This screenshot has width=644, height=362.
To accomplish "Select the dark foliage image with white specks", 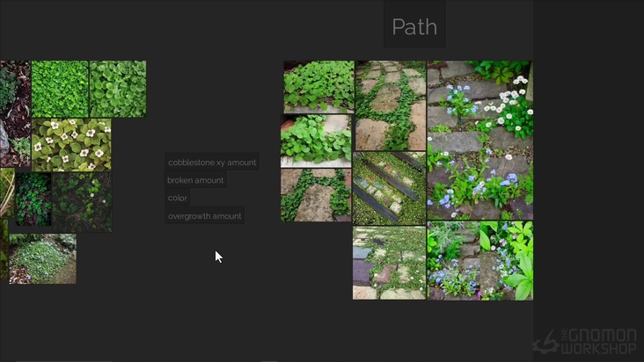I will click(x=82, y=201).
